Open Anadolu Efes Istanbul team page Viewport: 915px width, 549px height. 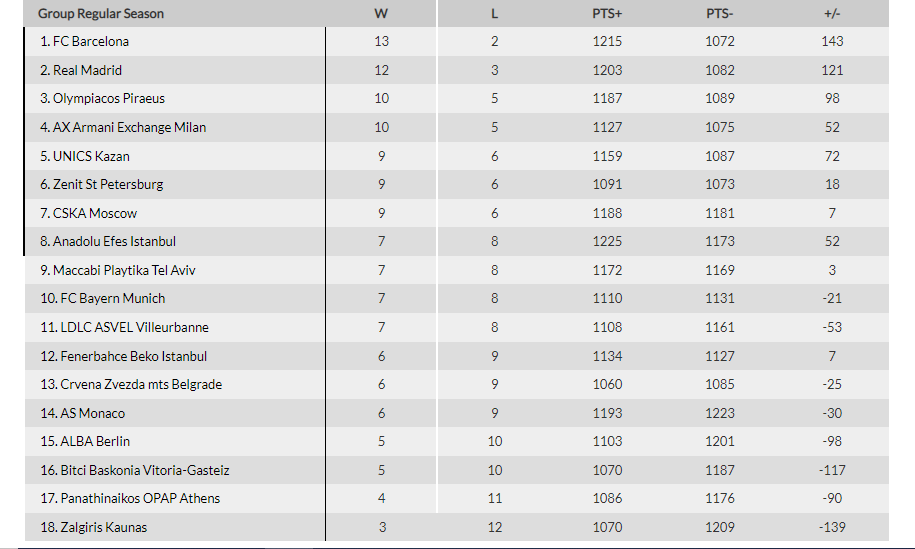click(108, 241)
